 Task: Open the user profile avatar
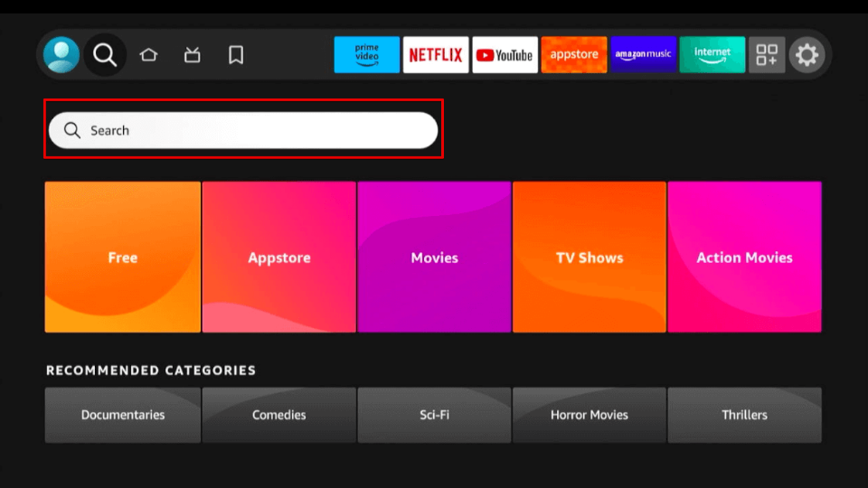(61, 55)
